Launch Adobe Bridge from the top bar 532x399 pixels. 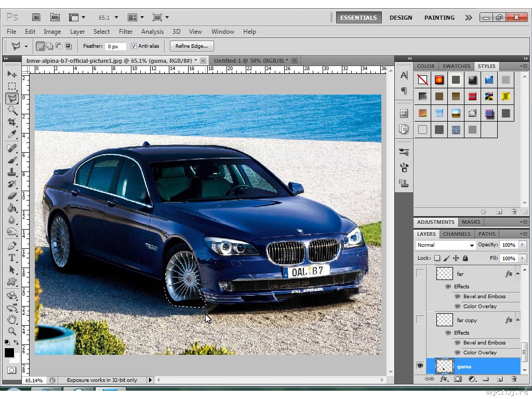point(37,17)
